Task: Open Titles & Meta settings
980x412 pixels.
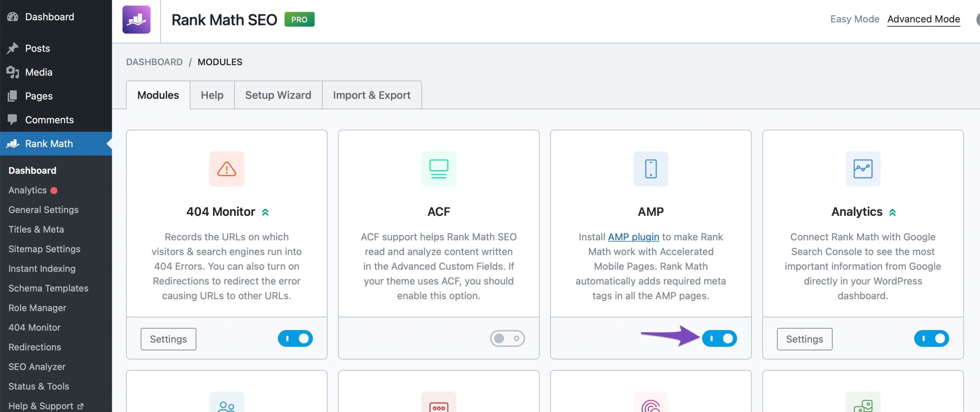Action: coord(36,229)
